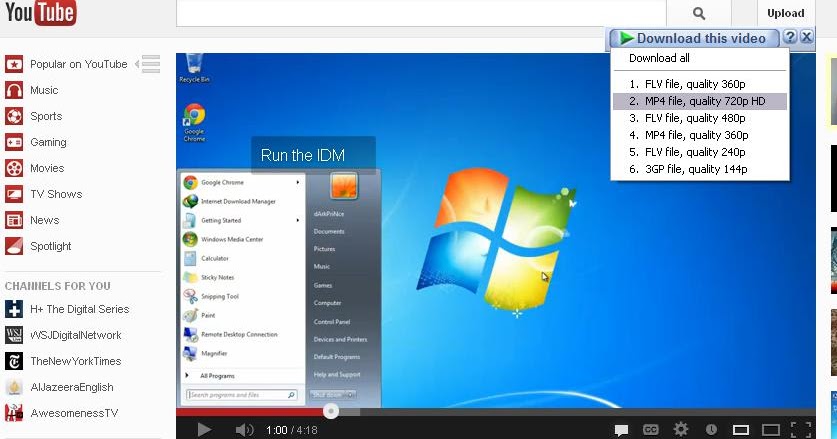Collapse the guide sidebar toggle
837x439 pixels.
click(x=148, y=64)
